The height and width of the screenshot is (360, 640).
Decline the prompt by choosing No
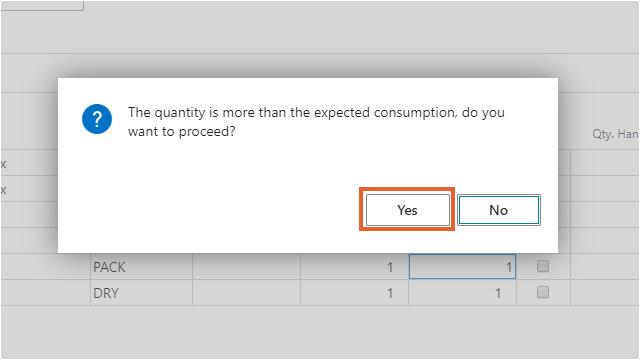coord(499,210)
